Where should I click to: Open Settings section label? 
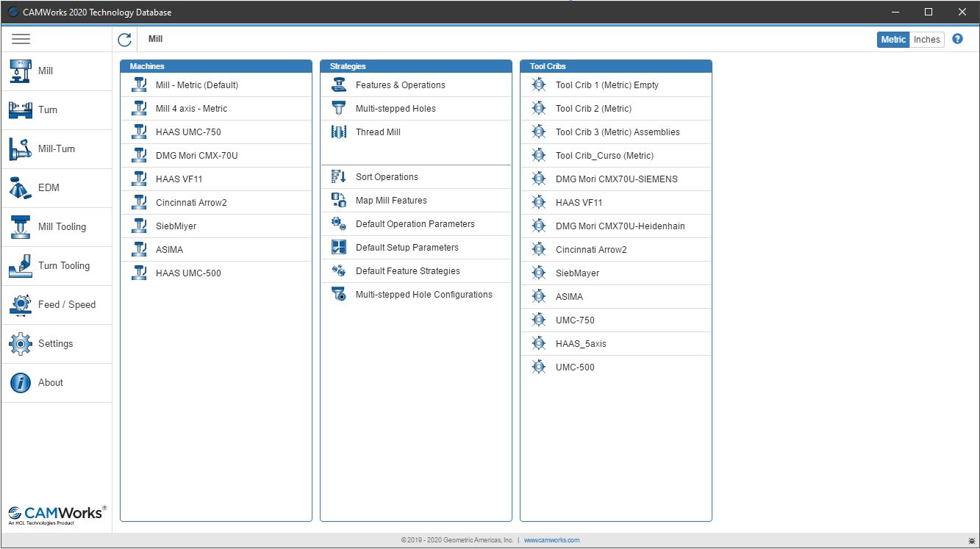56,344
